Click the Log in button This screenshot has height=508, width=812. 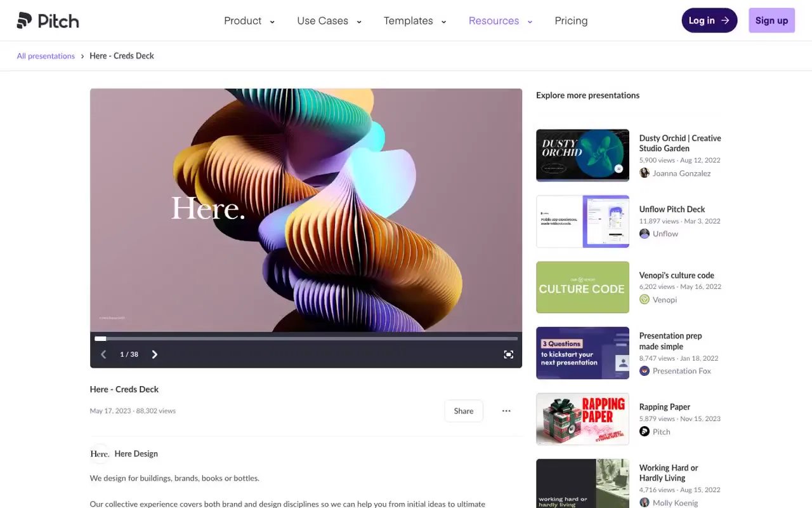[709, 20]
